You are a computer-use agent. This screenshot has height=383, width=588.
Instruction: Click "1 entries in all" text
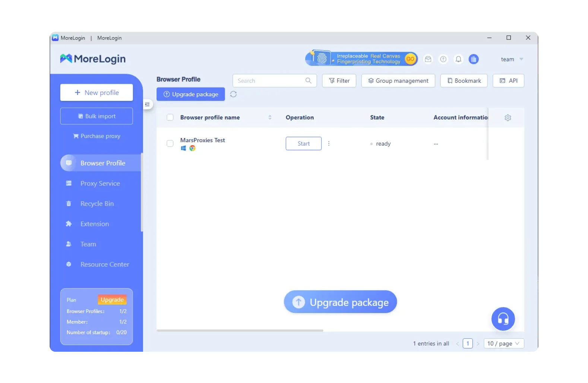(431, 344)
